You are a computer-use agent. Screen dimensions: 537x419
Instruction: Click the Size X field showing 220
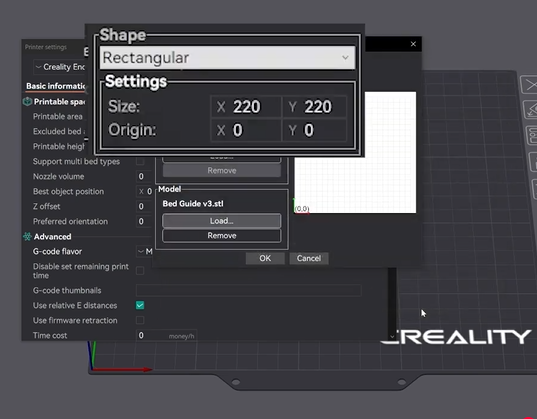pos(246,107)
